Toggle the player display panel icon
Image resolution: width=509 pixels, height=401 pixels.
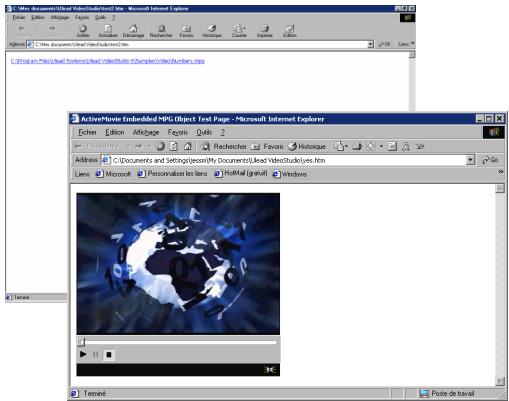click(x=270, y=370)
